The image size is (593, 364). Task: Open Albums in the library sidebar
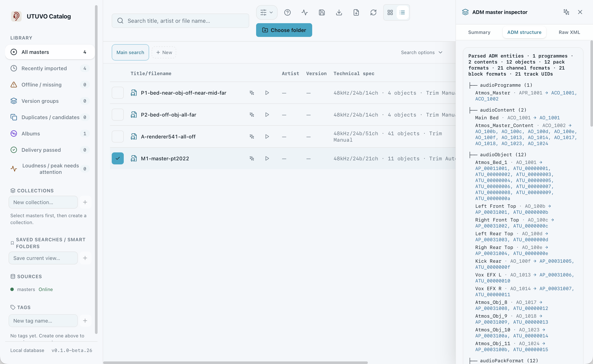click(x=50, y=134)
